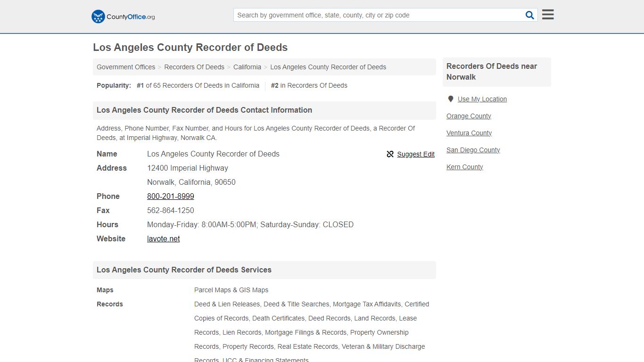
Task: Select the name value Los Angeles County Recorder
Action: point(213,154)
